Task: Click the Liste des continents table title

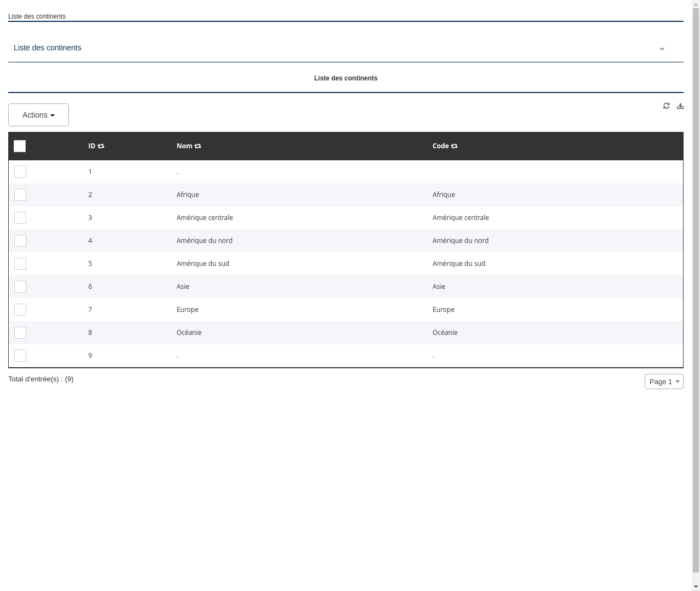Action: (x=346, y=78)
